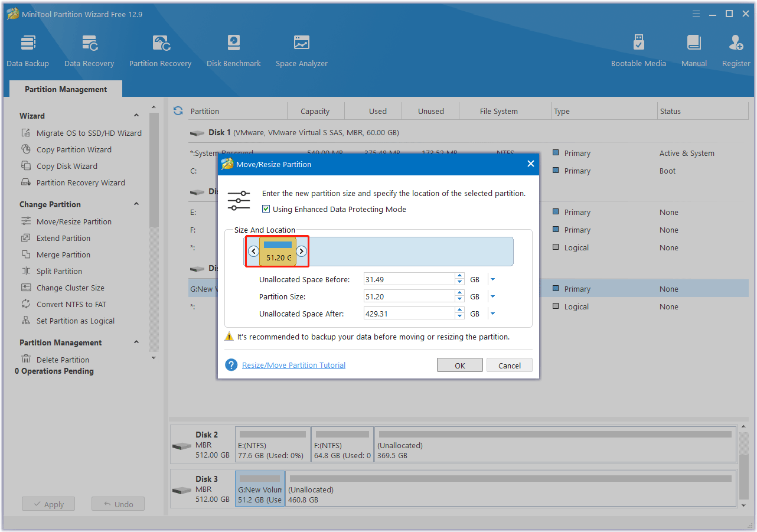Image resolution: width=757 pixels, height=532 pixels.
Task: Collapse the Change Partition section
Action: pyautogui.click(x=136, y=204)
